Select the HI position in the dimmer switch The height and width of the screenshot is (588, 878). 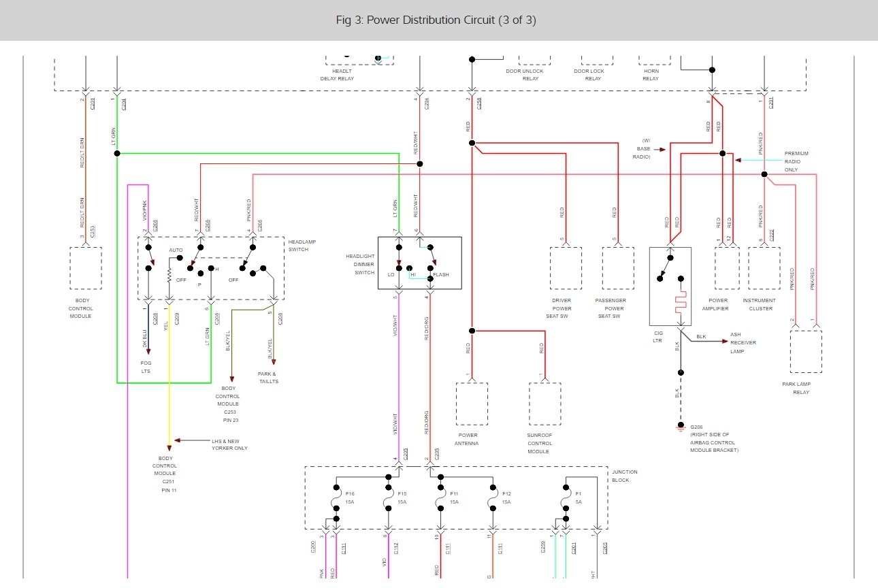click(412, 275)
